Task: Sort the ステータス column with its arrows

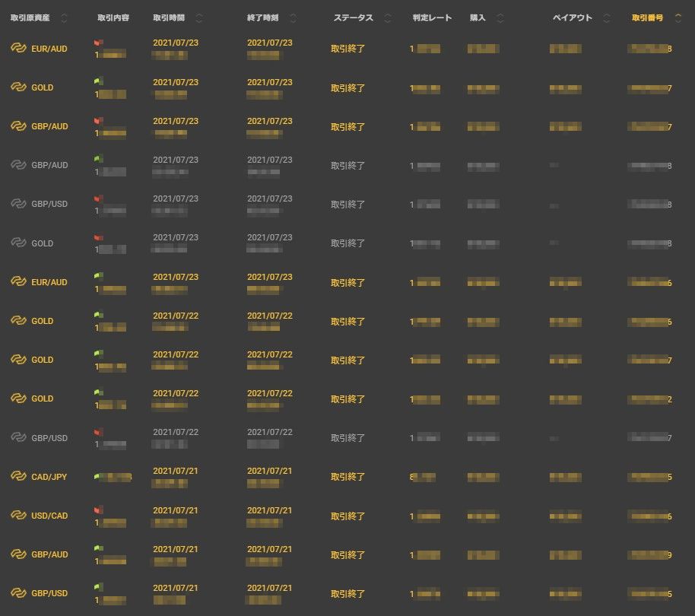Action: click(x=388, y=18)
